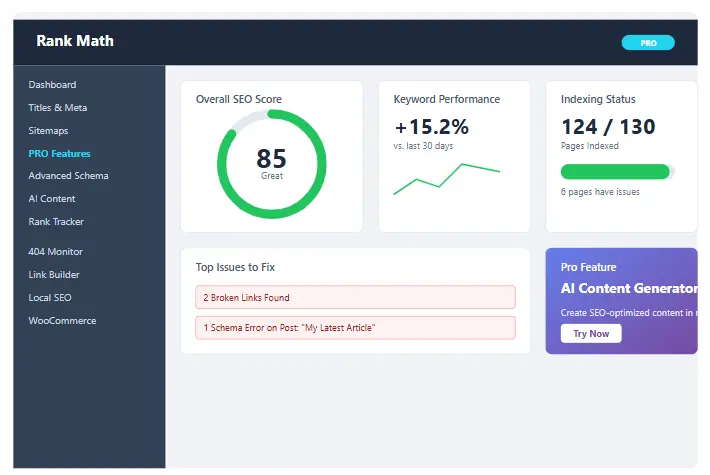
Task: Open the Dashboard sidebar item
Action: click(52, 85)
